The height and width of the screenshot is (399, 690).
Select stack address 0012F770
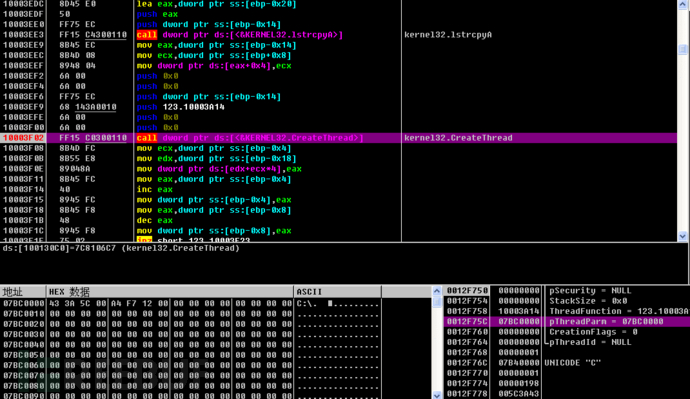(467, 373)
